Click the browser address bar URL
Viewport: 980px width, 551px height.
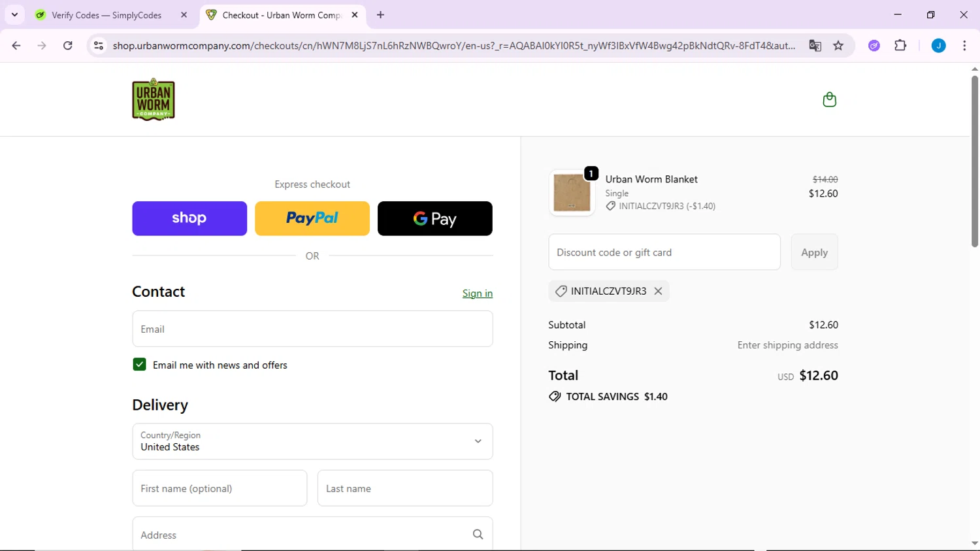(454, 46)
